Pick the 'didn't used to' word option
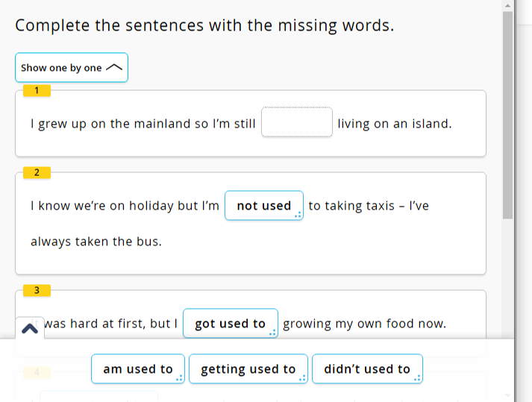Screen dimensions: 532x402 point(366,369)
